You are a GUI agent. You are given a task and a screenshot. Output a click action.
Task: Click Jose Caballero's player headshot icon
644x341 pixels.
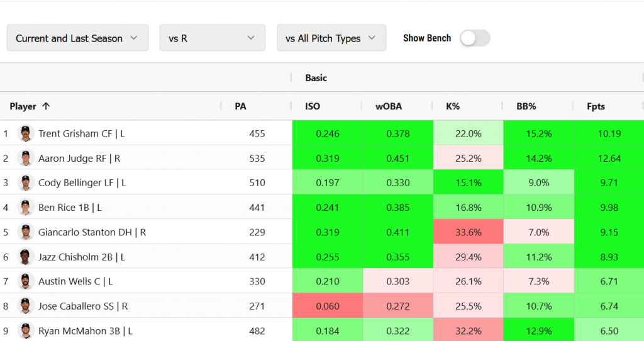pyautogui.click(x=25, y=306)
